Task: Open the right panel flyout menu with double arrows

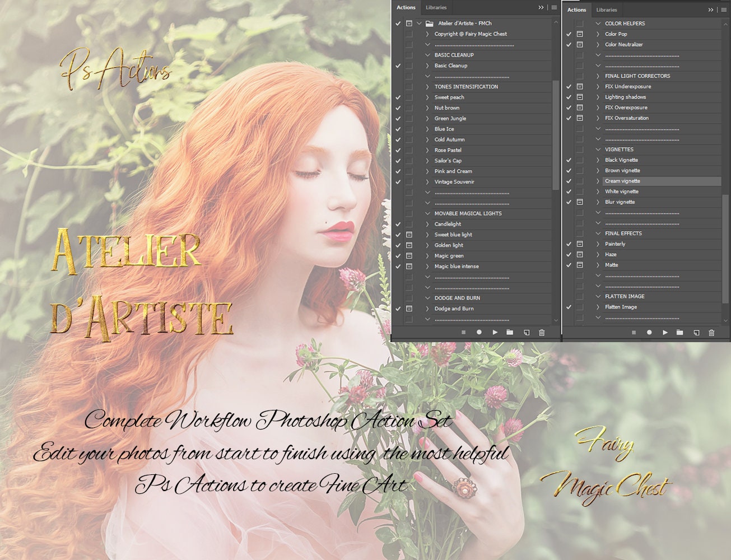Action: coord(710,10)
